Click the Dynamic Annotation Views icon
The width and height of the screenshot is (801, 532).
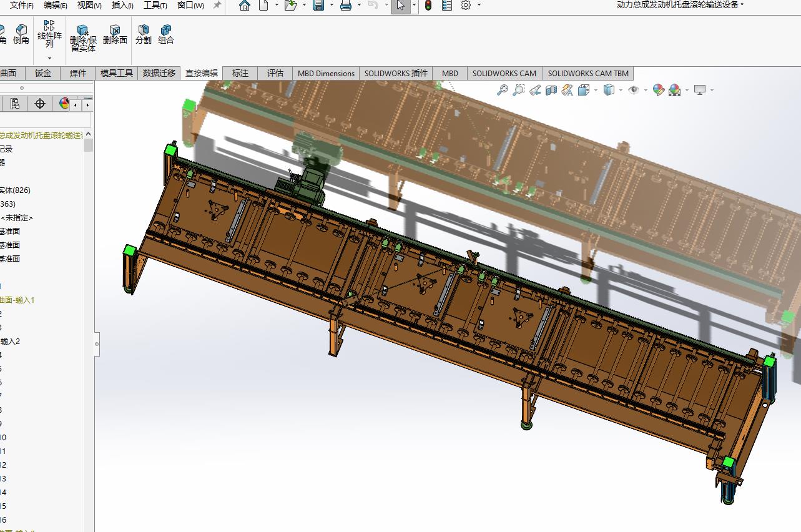[x=568, y=90]
